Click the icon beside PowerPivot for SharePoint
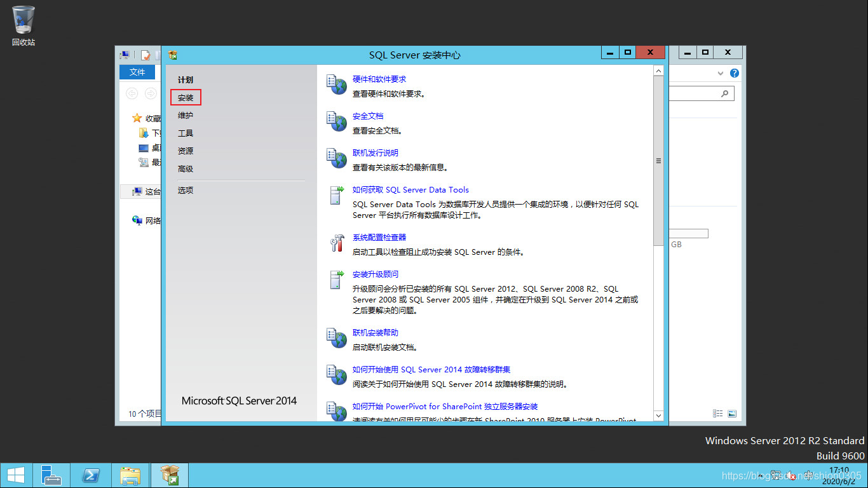Viewport: 868px width, 488px height. tap(336, 410)
